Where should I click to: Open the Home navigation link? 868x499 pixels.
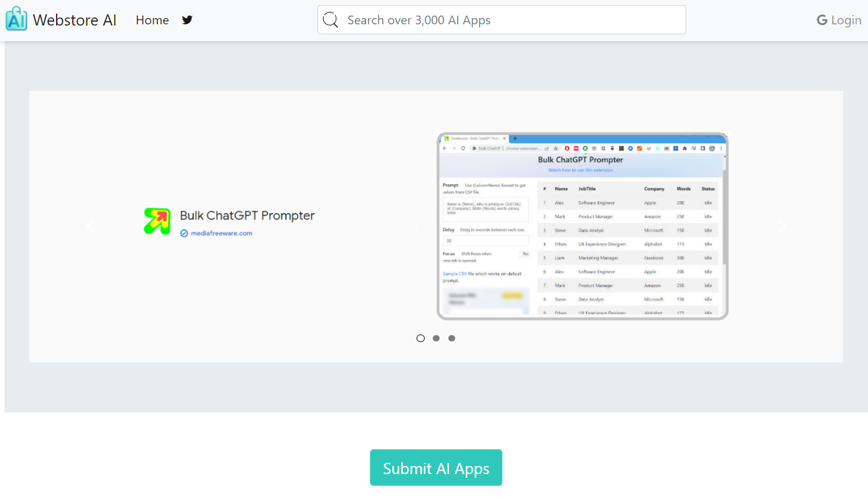point(153,20)
